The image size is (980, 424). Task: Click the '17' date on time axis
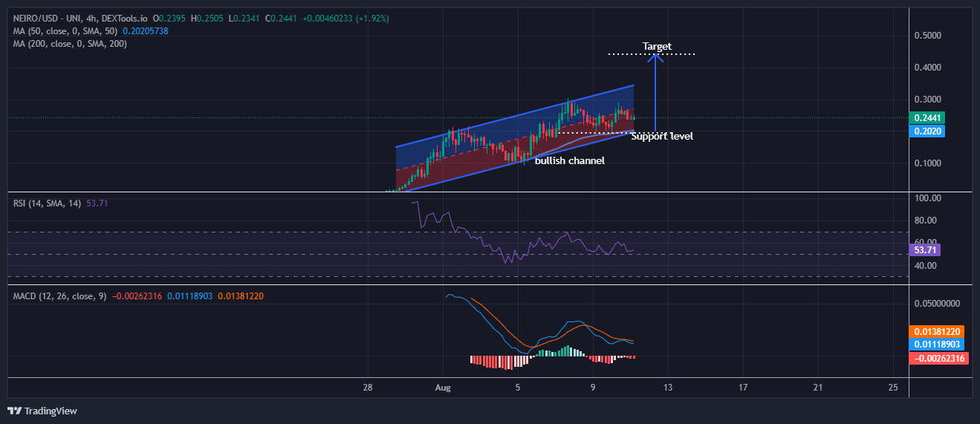[x=743, y=388]
